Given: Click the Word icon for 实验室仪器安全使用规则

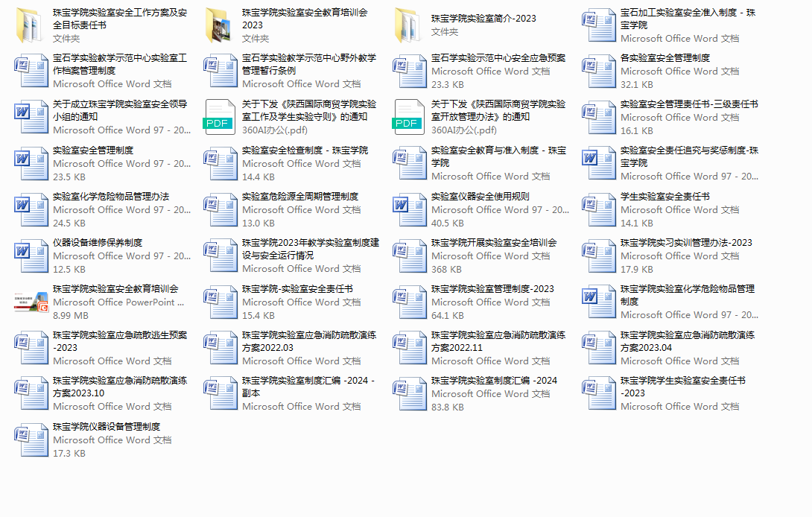Looking at the screenshot, I should click(410, 209).
